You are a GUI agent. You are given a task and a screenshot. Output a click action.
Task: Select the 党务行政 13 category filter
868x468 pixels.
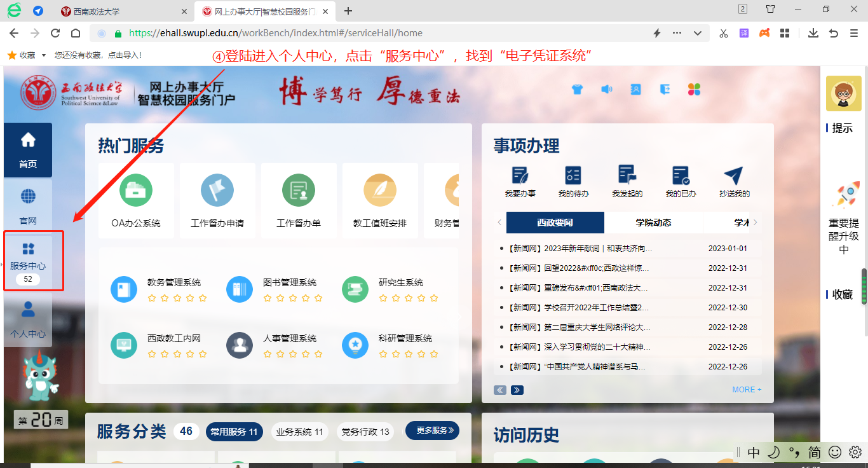[x=365, y=432]
